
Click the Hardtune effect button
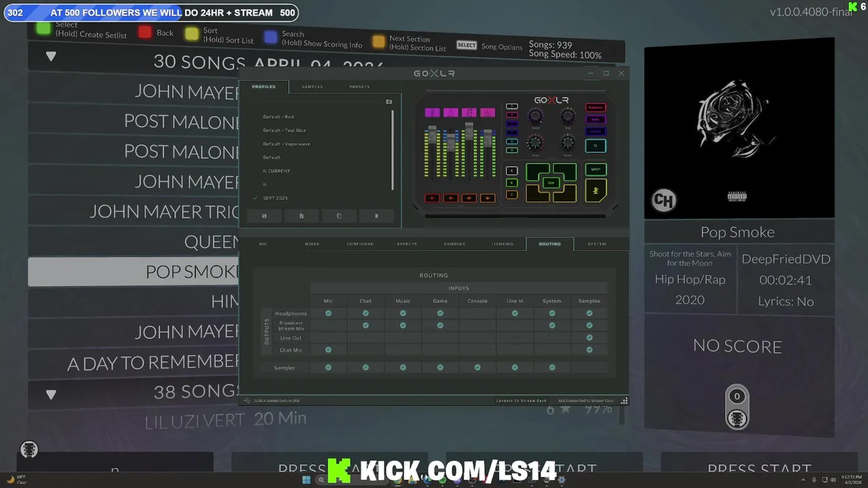pos(595,131)
